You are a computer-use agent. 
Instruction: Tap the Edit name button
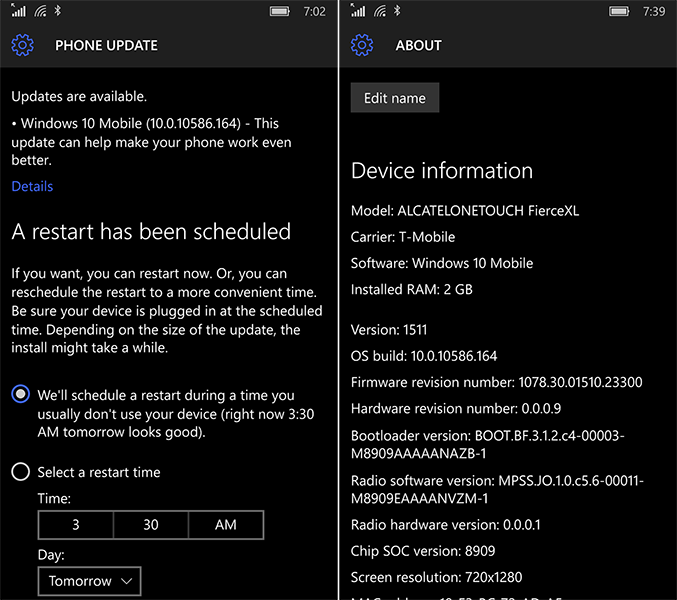click(395, 98)
